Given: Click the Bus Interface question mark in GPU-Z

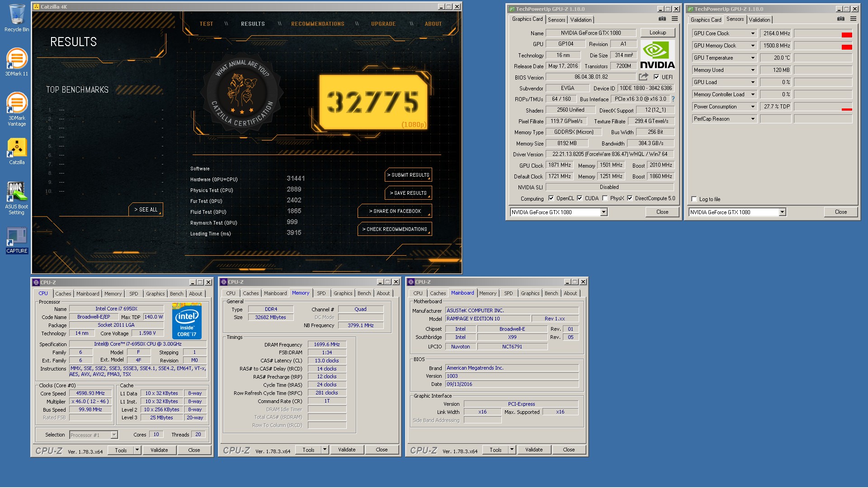Looking at the screenshot, I should [673, 99].
